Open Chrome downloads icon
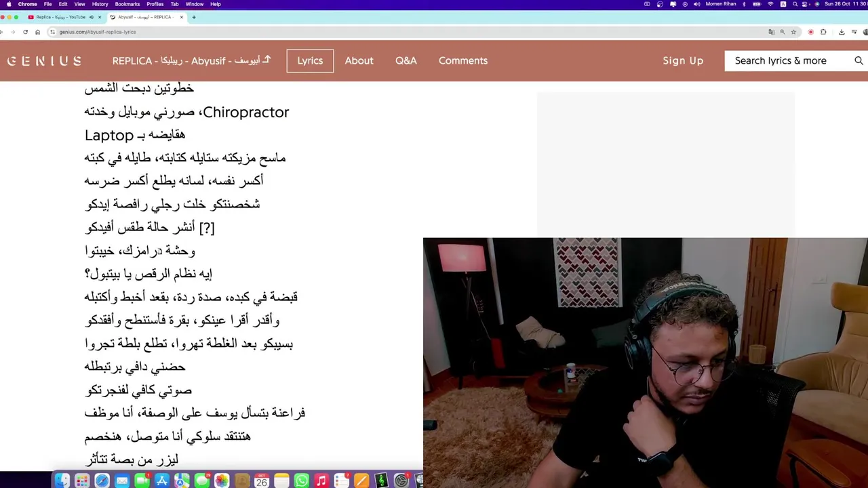The width and height of the screenshot is (868, 488). coord(842,32)
